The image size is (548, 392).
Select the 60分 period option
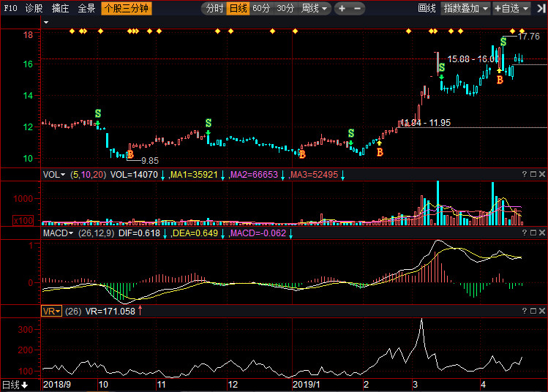(x=261, y=9)
